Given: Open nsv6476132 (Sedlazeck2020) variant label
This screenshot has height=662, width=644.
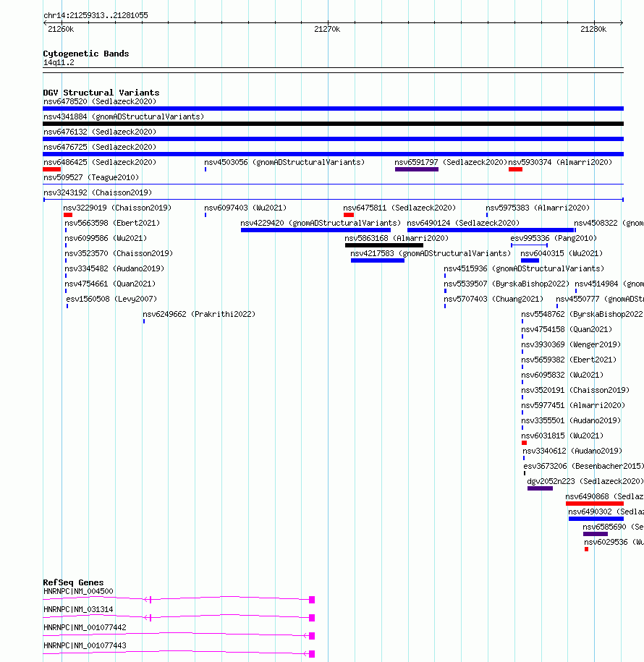Looking at the screenshot, I should point(100,132).
